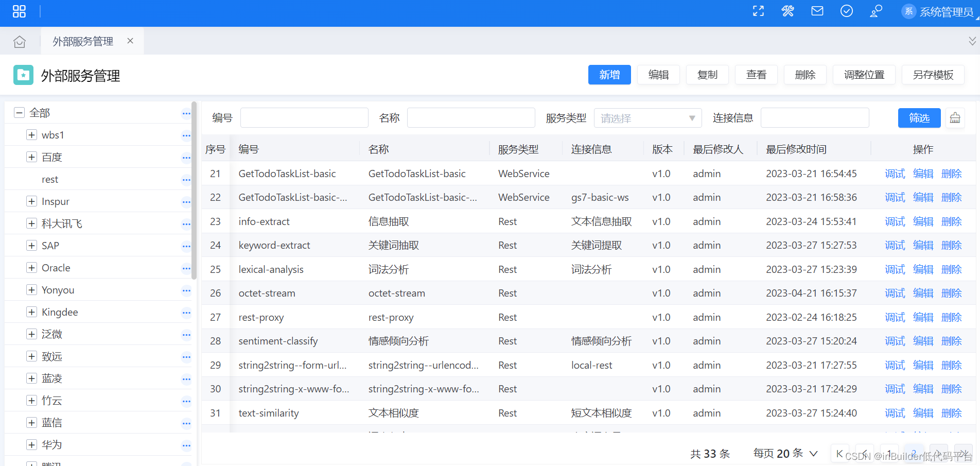Click the 系统管理员 user avatar
Image resolution: width=980 pixels, height=466 pixels.
pos(909,11)
